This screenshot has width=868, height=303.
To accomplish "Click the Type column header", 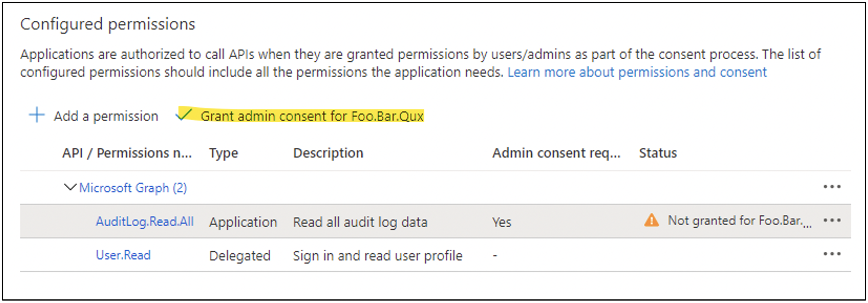I will (x=223, y=153).
